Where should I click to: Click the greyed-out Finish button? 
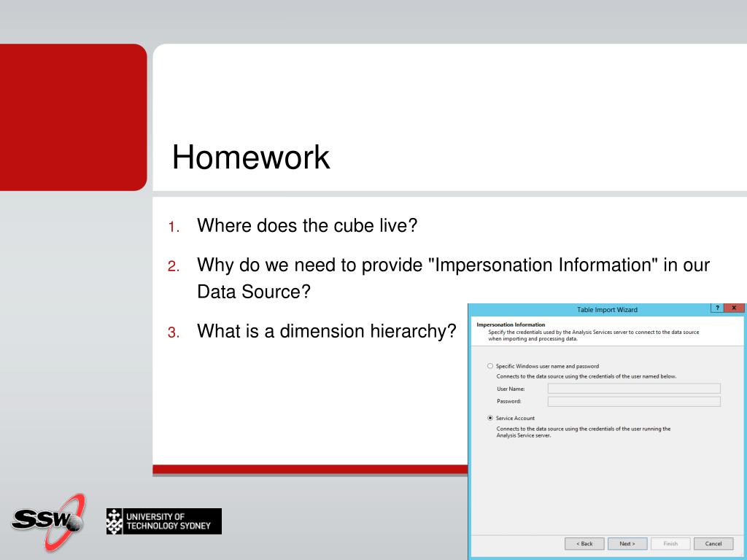670,544
